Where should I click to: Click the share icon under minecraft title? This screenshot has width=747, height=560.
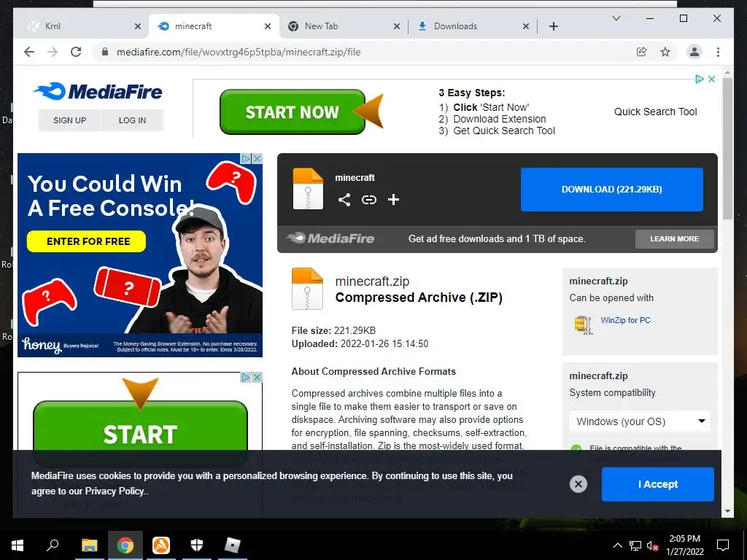coord(344,200)
